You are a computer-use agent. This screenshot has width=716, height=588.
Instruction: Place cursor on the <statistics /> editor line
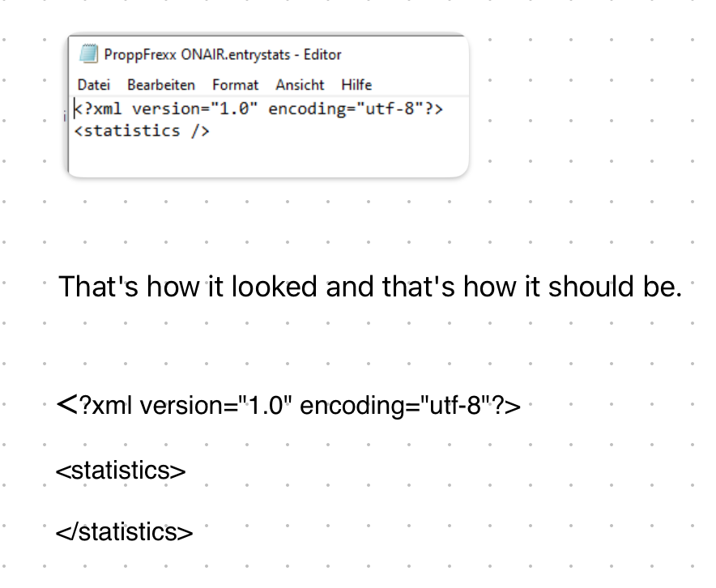tap(142, 130)
